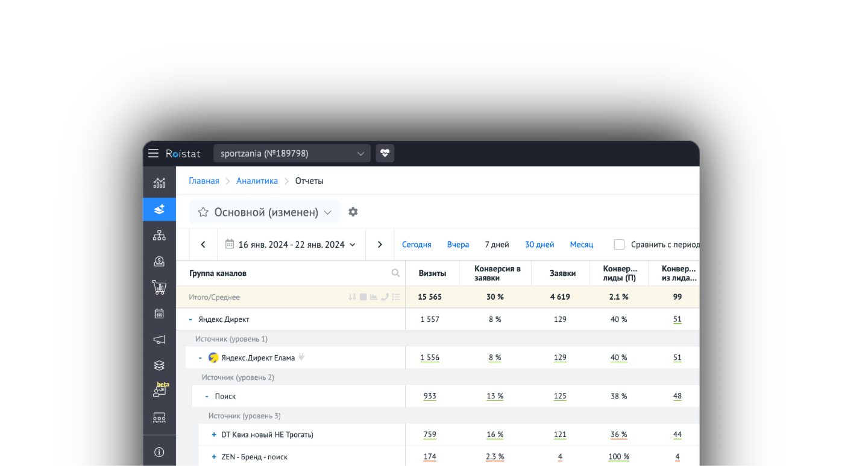Open the dashboard chart icon in sidebar
Viewport: 868px width, 466px height.
pos(159,183)
